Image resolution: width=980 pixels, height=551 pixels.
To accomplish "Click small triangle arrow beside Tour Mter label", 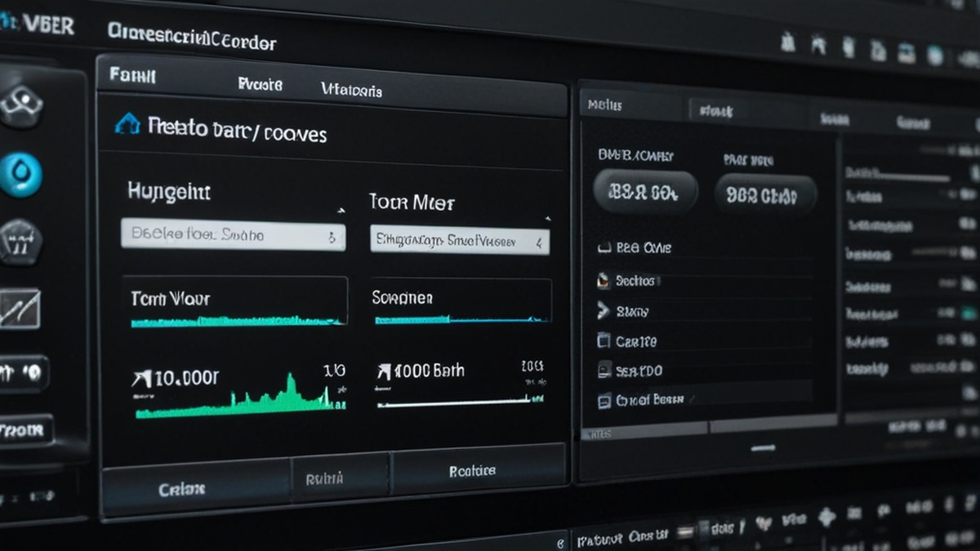I will [x=547, y=219].
